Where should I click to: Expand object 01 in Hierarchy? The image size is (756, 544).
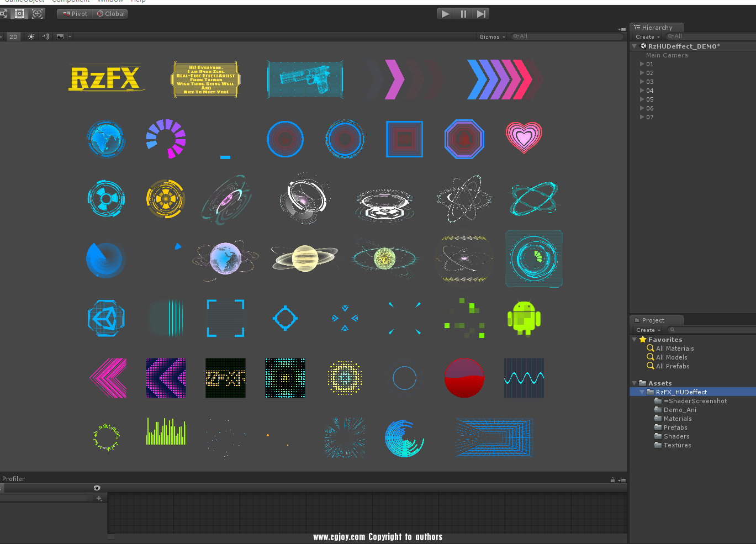[x=642, y=64]
